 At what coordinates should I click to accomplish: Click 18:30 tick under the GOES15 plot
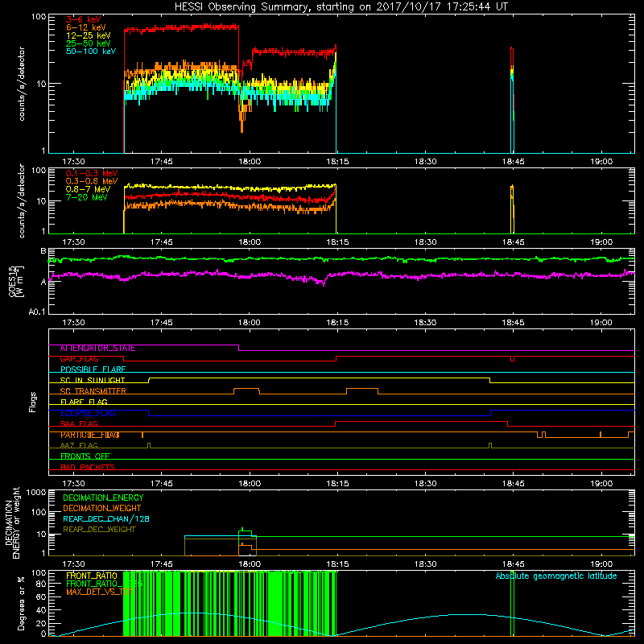pyautogui.click(x=425, y=323)
